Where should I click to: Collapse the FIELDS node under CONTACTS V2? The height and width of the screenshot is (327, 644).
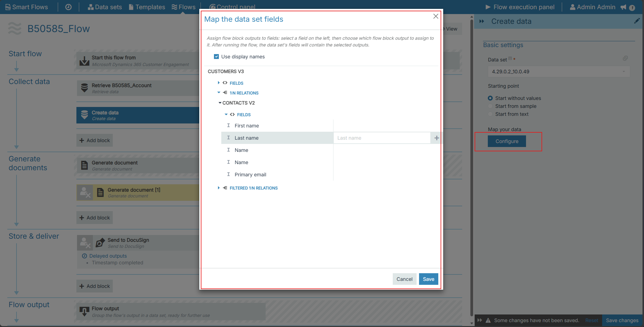pyautogui.click(x=226, y=114)
